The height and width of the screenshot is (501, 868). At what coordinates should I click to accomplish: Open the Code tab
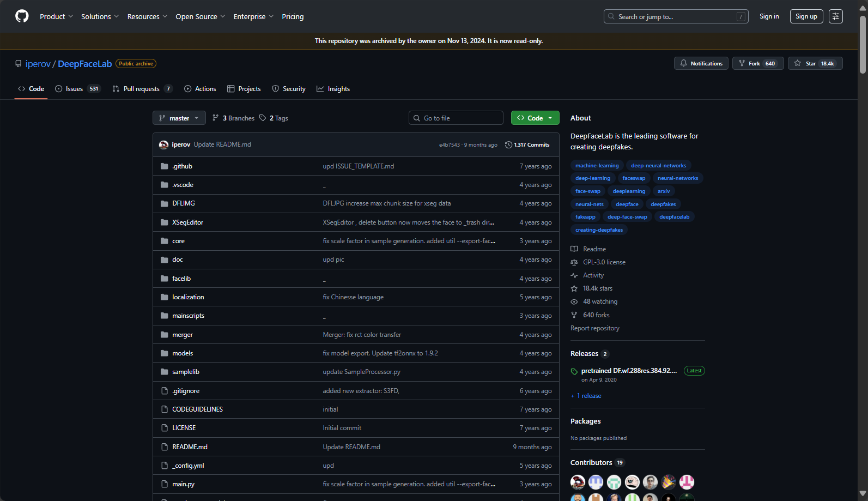point(31,89)
